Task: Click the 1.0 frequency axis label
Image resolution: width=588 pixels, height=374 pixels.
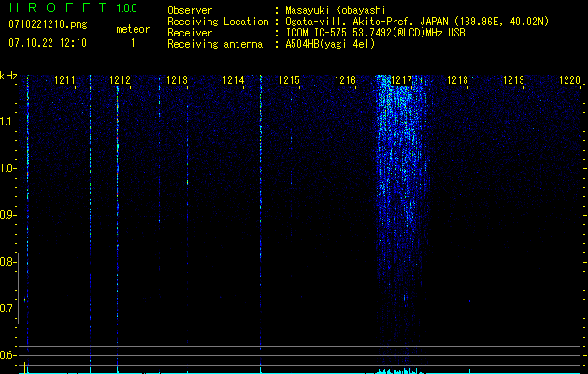Action: point(7,168)
